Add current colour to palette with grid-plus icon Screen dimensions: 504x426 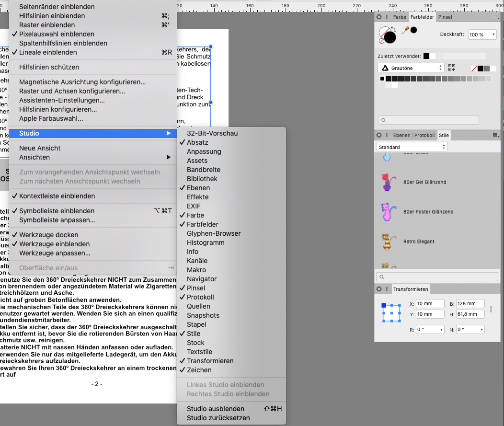click(x=452, y=68)
